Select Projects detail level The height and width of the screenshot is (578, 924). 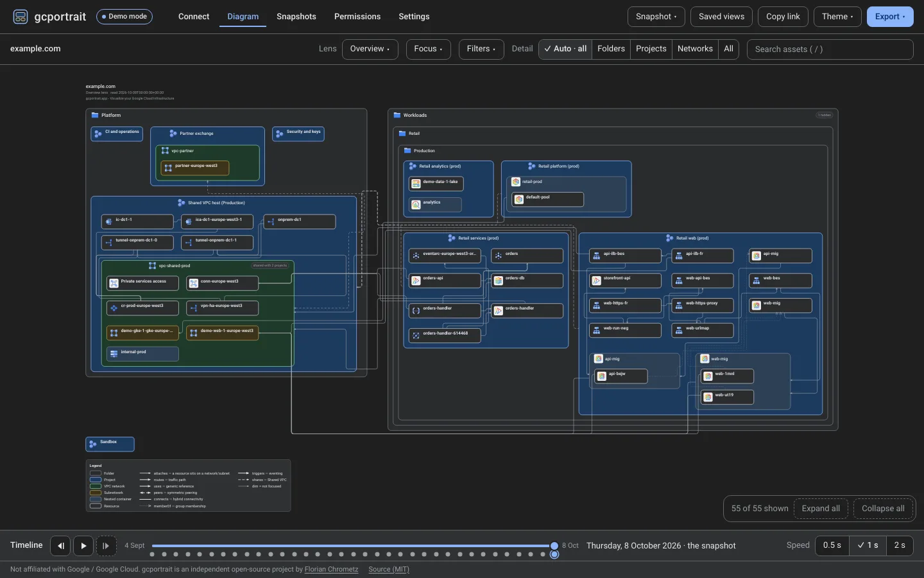click(651, 49)
